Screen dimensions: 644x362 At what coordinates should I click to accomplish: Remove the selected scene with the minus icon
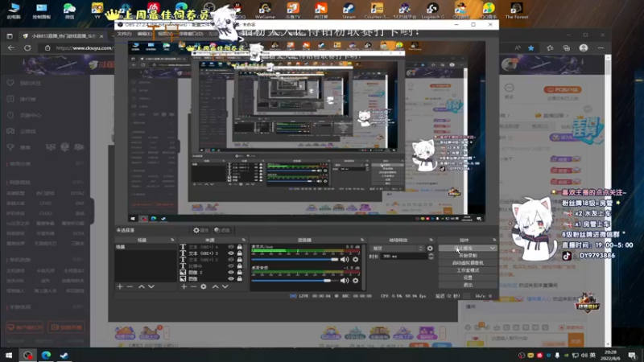coord(130,286)
